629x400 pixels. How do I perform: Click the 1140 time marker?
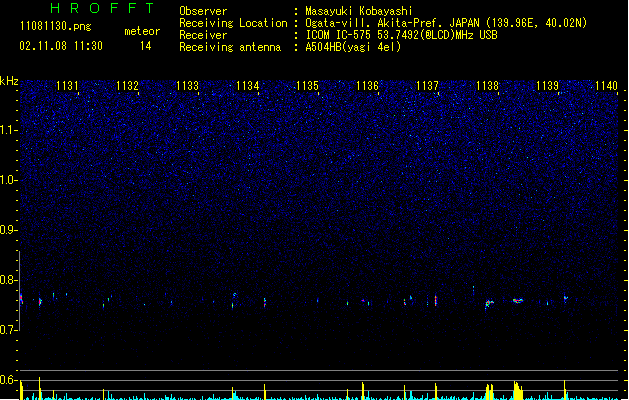click(606, 86)
